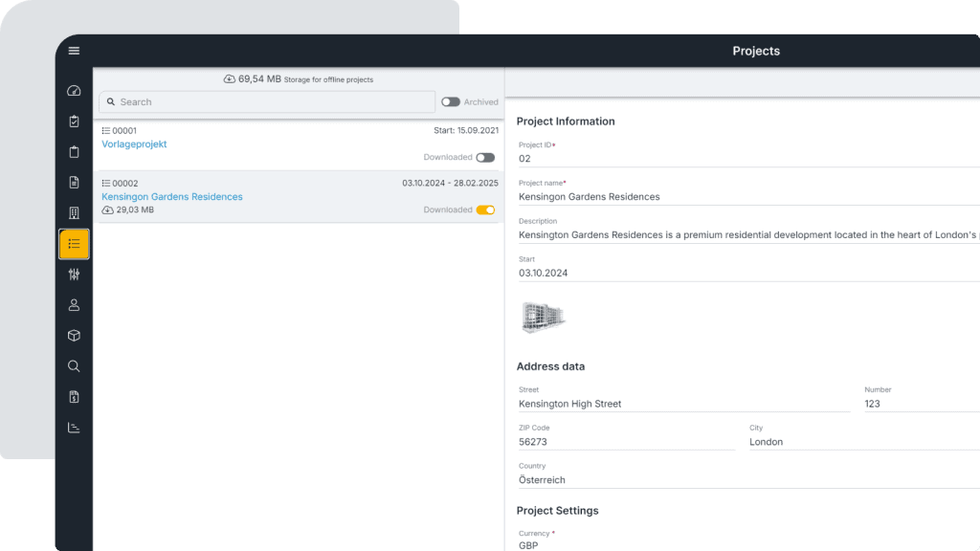Open the Vorlageprojekt project link
The image size is (980, 551).
(x=134, y=143)
